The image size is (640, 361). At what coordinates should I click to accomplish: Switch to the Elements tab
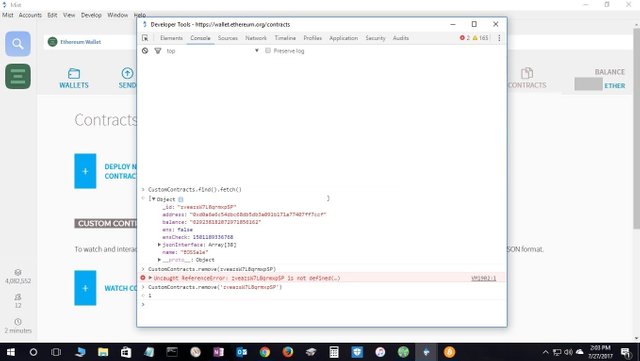pyautogui.click(x=171, y=38)
